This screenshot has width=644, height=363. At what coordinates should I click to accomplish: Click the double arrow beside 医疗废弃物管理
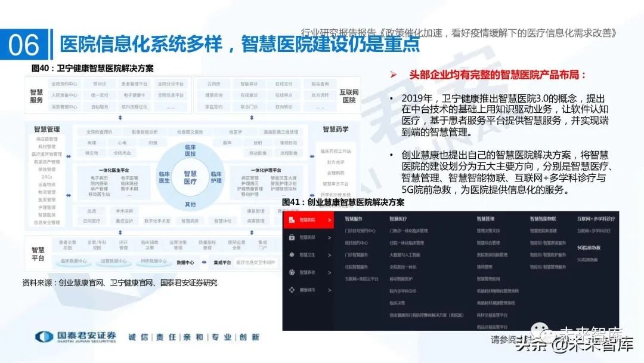click(x=69, y=156)
